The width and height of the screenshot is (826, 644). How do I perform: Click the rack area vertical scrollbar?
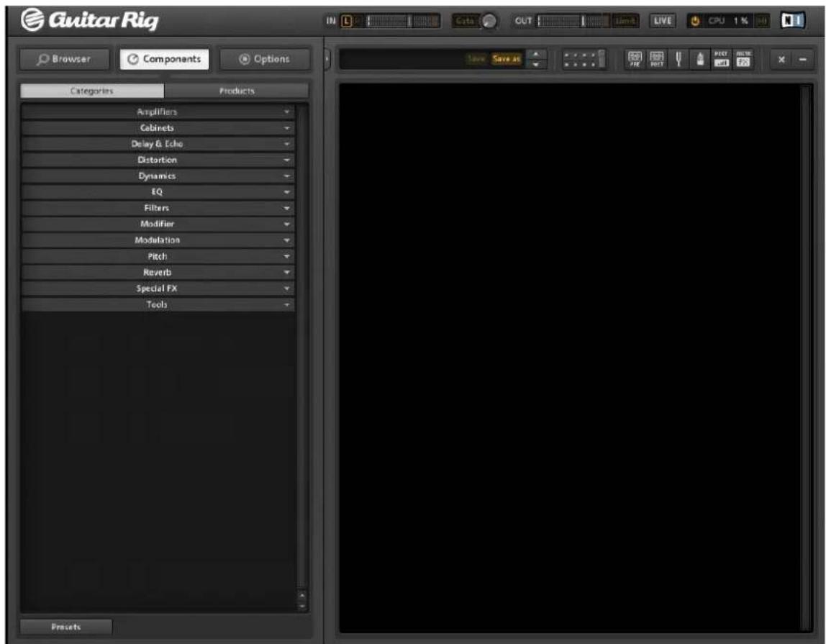point(804,356)
